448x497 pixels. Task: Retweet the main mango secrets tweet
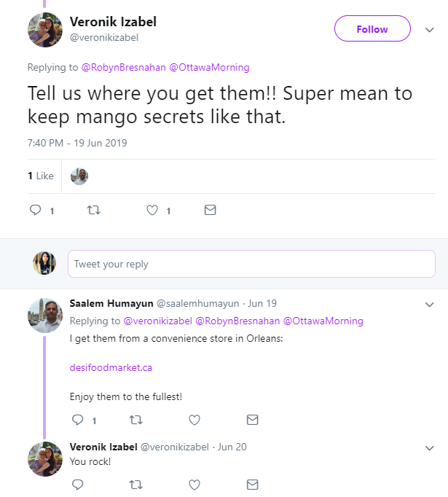[93, 211]
